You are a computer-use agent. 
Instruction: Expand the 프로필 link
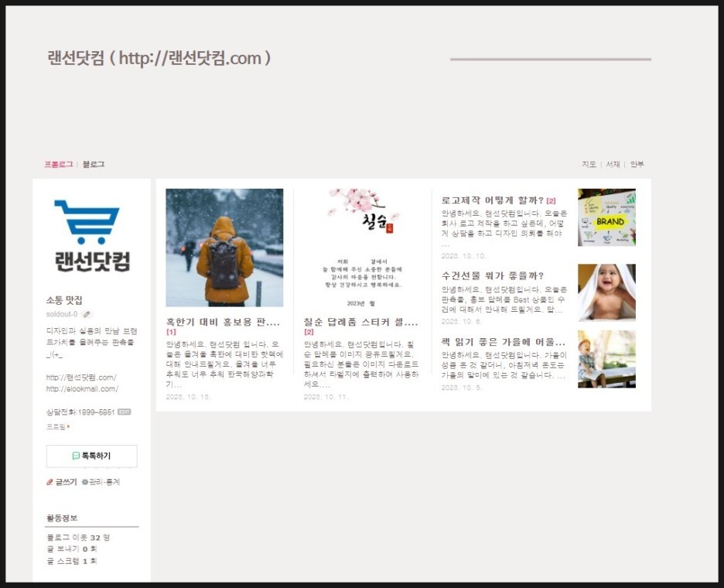point(58,427)
